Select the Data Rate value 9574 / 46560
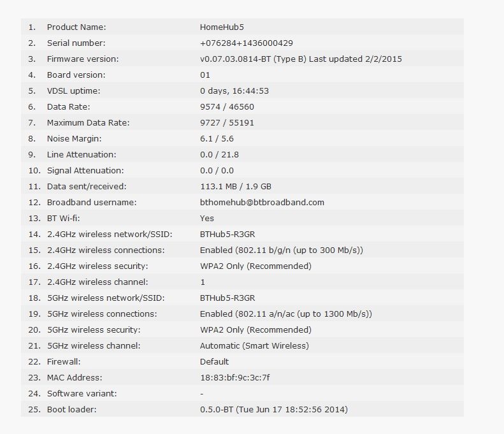 tap(227, 106)
